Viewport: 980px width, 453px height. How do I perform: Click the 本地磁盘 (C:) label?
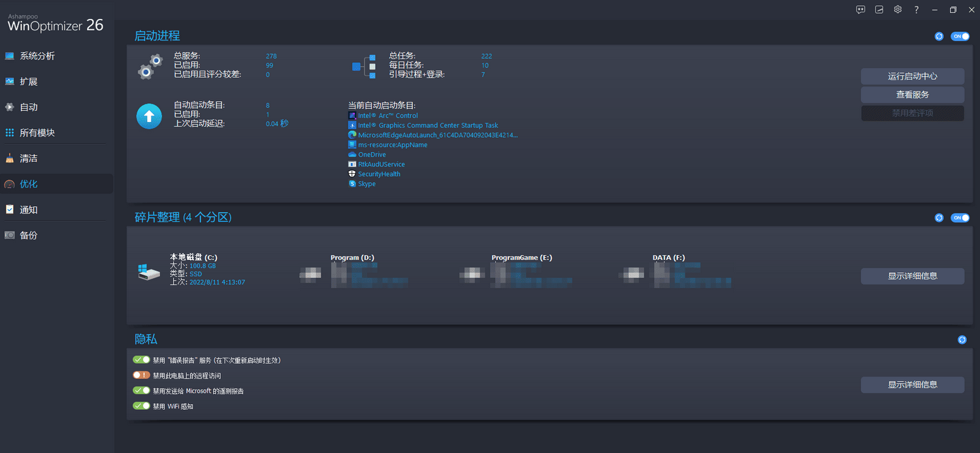[193, 257]
